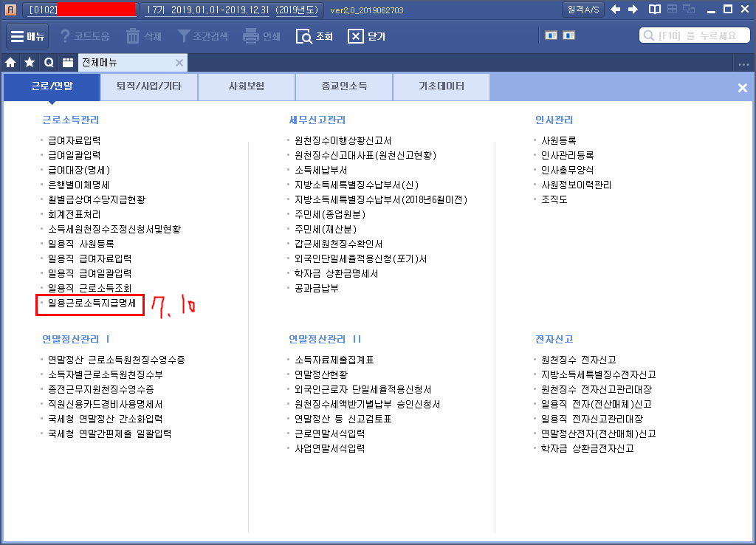Open 지방소득세특별징수전자신고 menu item

(598, 374)
